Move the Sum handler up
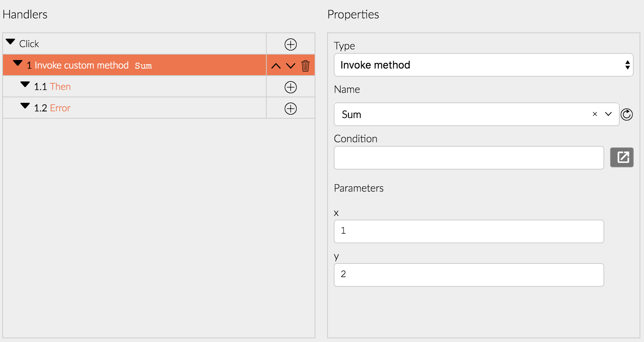Screen dimensions: 644x342 (x=276, y=66)
